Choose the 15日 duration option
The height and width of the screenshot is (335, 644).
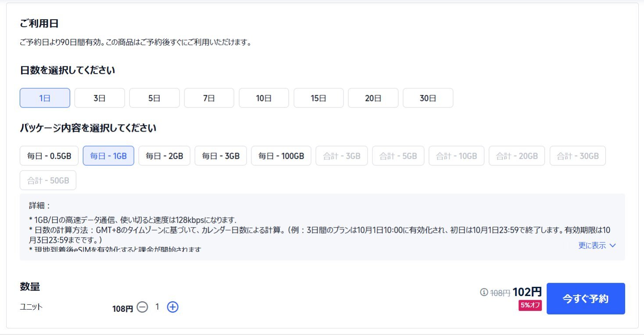tap(318, 98)
